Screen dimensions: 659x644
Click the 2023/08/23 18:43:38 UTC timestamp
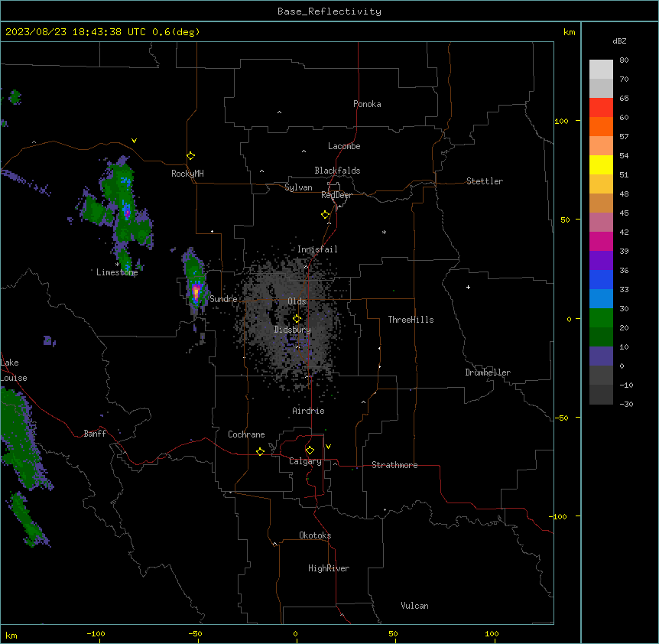coord(102,32)
